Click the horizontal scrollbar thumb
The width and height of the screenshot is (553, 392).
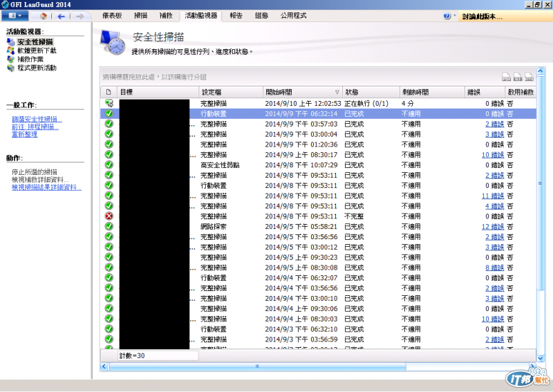(x=257, y=366)
